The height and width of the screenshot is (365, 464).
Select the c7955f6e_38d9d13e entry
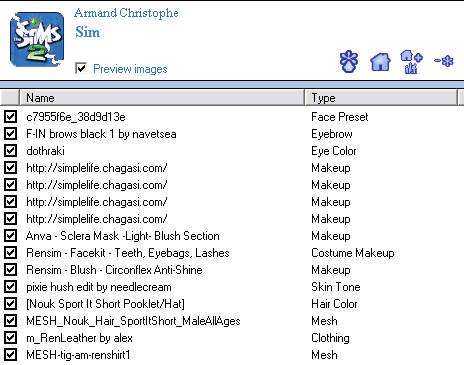coord(76,117)
